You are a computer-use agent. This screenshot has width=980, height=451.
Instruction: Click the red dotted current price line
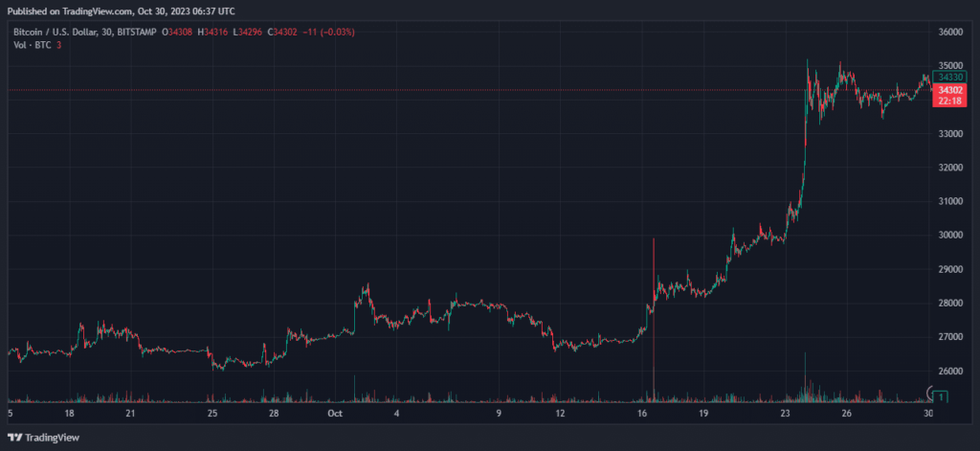coord(383,90)
